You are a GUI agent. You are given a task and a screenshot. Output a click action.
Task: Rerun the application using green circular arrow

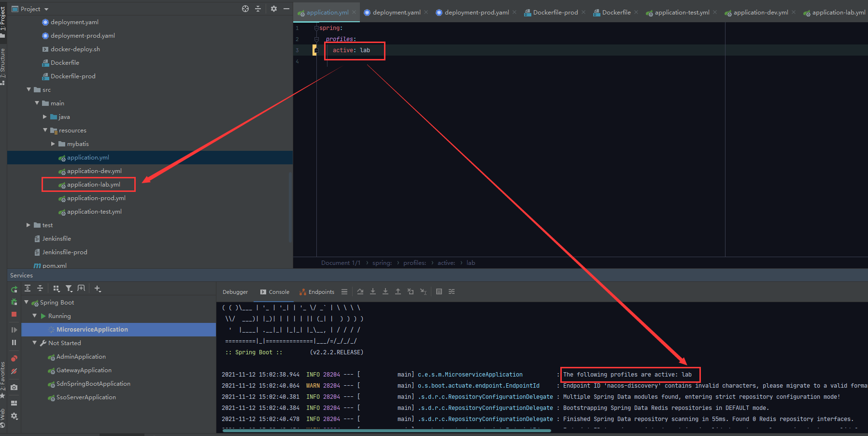click(x=14, y=289)
